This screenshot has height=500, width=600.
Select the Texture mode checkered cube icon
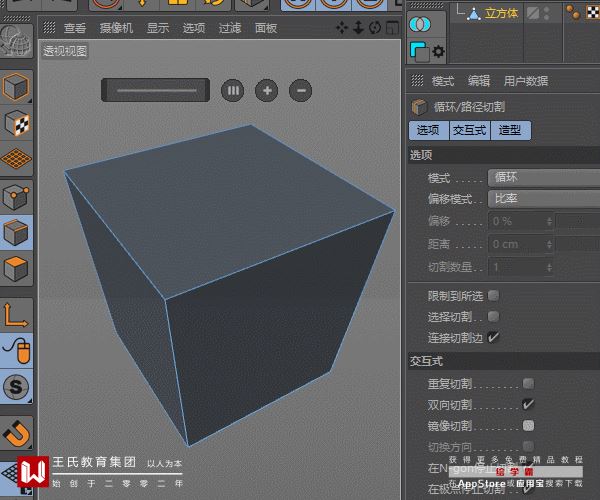pyautogui.click(x=16, y=123)
